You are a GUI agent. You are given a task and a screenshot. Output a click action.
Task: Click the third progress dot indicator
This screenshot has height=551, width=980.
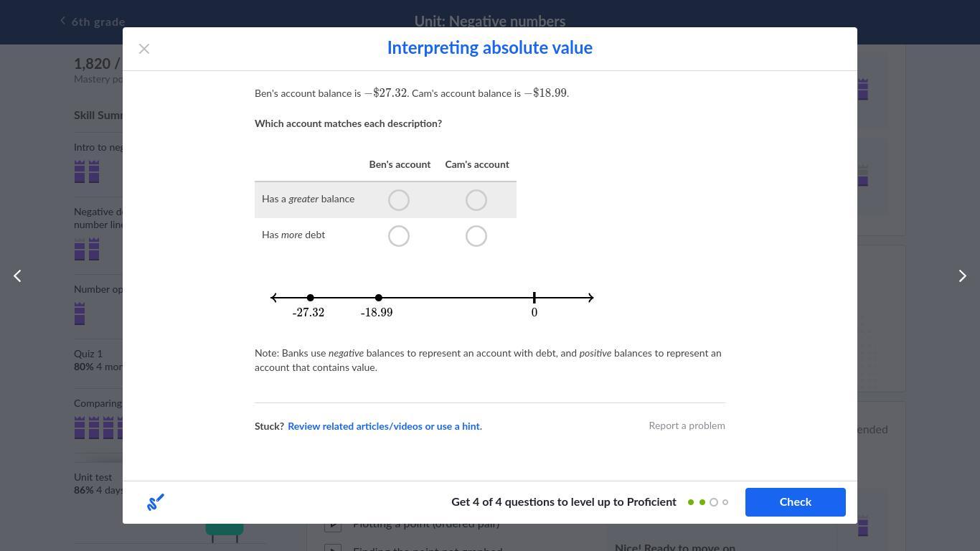click(x=714, y=502)
